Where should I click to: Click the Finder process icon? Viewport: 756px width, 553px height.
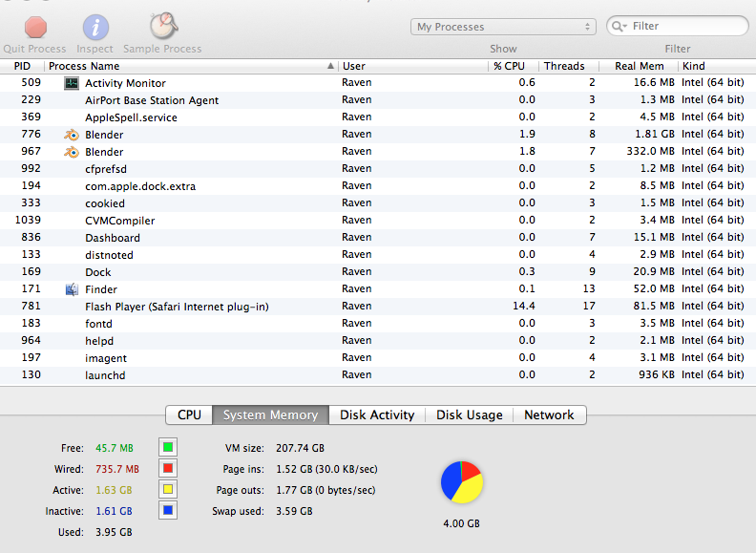point(72,289)
